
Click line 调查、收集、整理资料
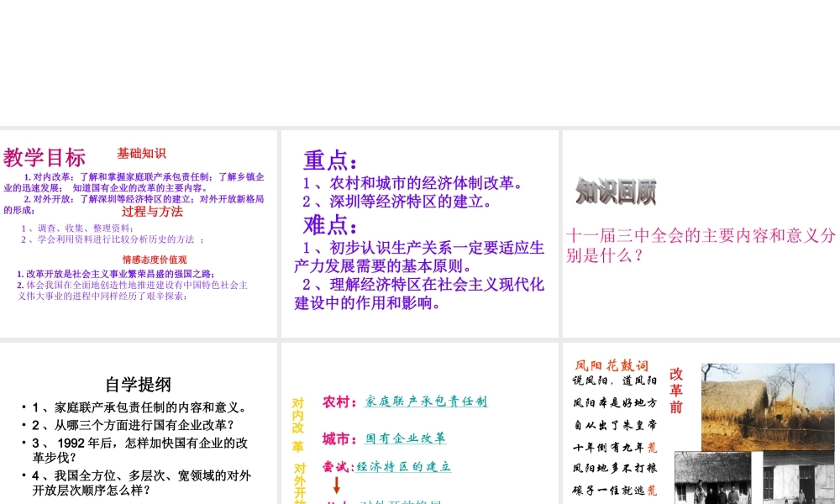coord(76,228)
